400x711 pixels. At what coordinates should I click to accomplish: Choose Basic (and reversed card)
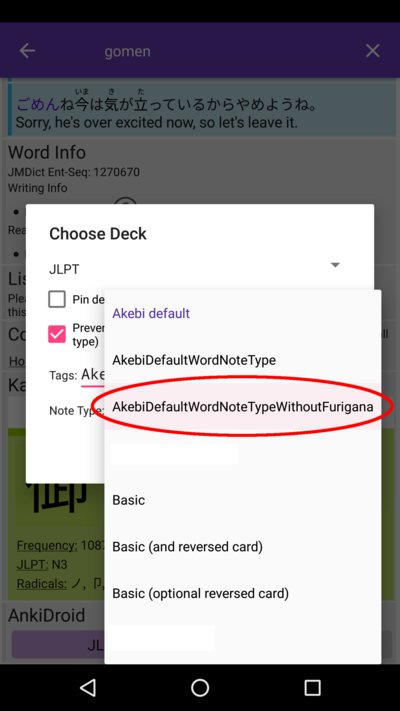[x=188, y=547]
